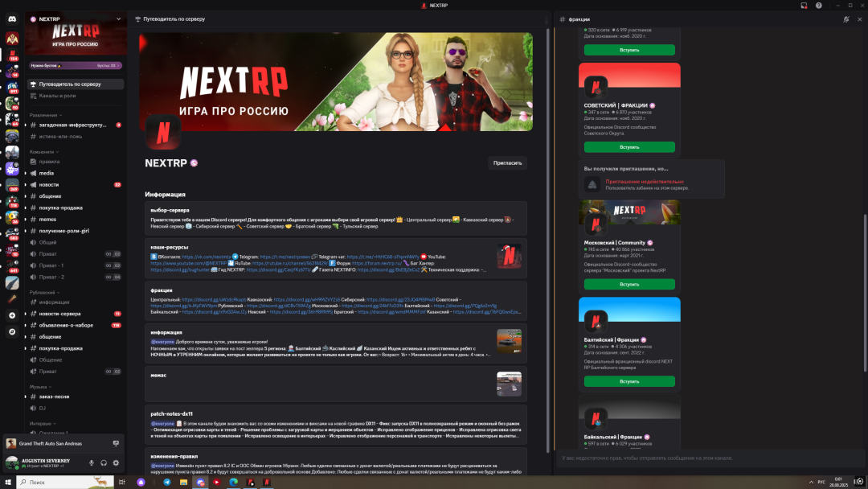Join the DJ voice channel
The width and height of the screenshot is (868, 489).
coord(76,408)
